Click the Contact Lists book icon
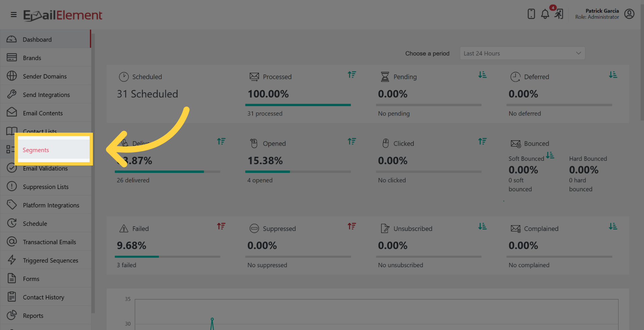 12,131
